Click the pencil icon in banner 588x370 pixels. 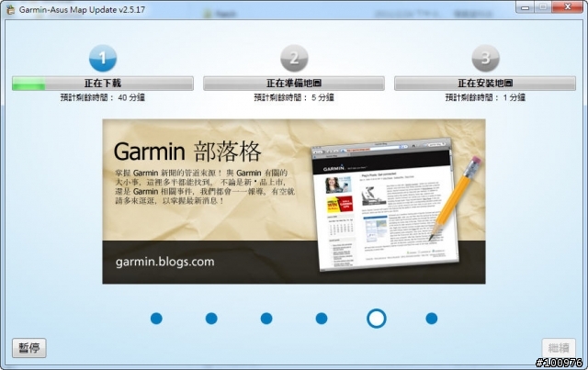[455, 198]
